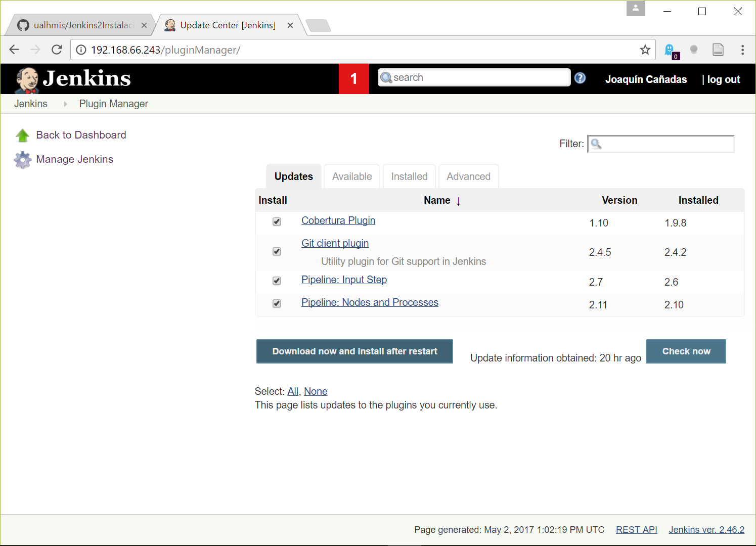Switch to the ualhmis GitHub browser tab

[81, 25]
